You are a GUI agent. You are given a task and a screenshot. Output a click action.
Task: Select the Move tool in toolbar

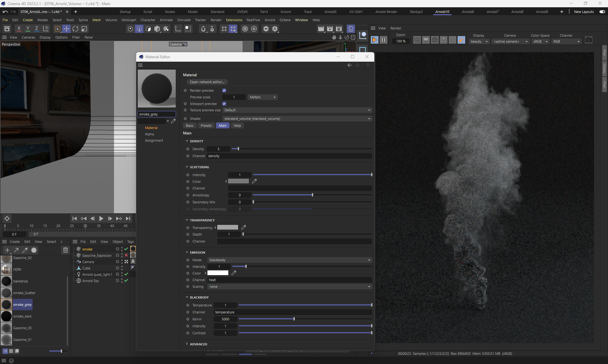(x=66, y=29)
